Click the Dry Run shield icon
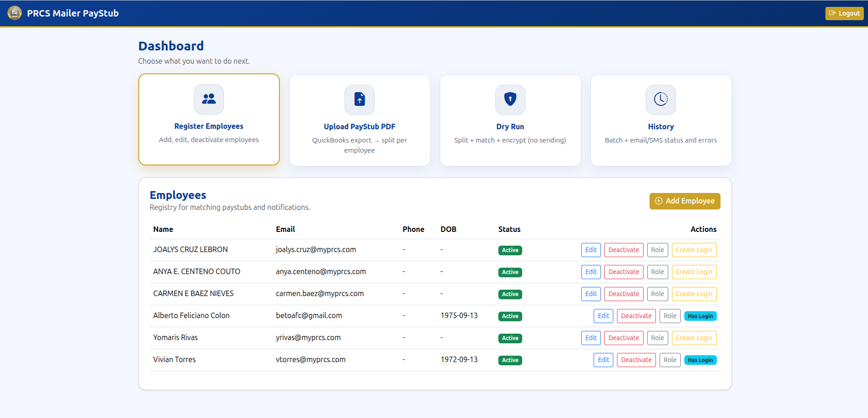The image size is (868, 418). [510, 99]
